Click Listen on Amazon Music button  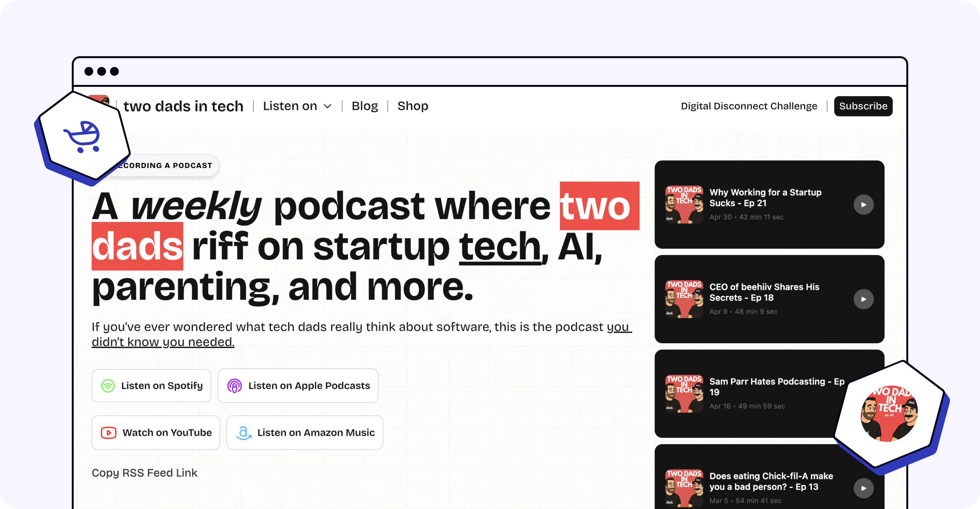305,432
